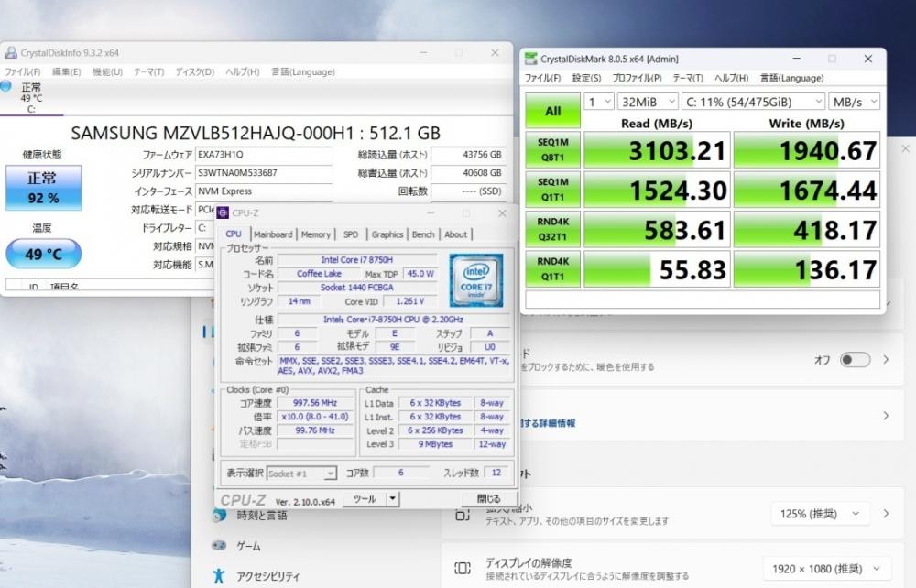The width and height of the screenshot is (916, 588).
Task: Click the 正常 92 % health status button
Action: click(43, 188)
